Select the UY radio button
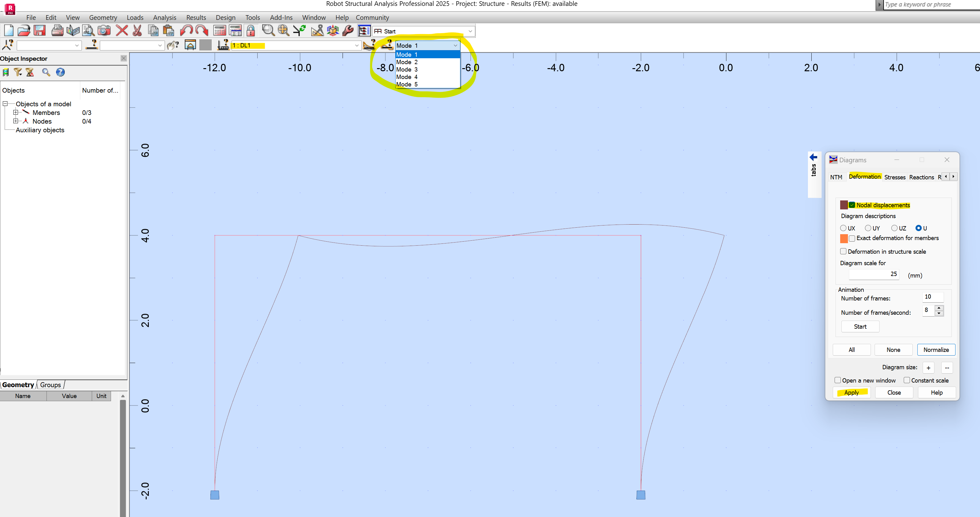 pos(868,228)
